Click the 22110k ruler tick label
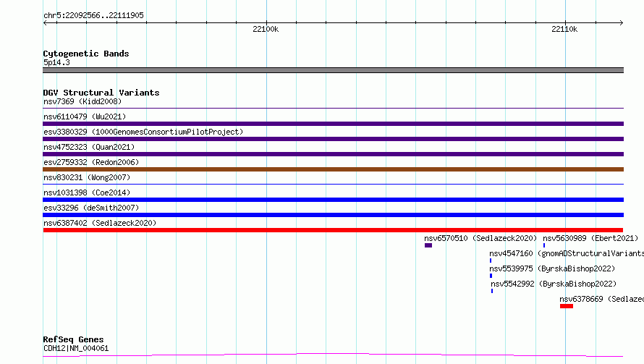644x364 pixels. coord(564,29)
